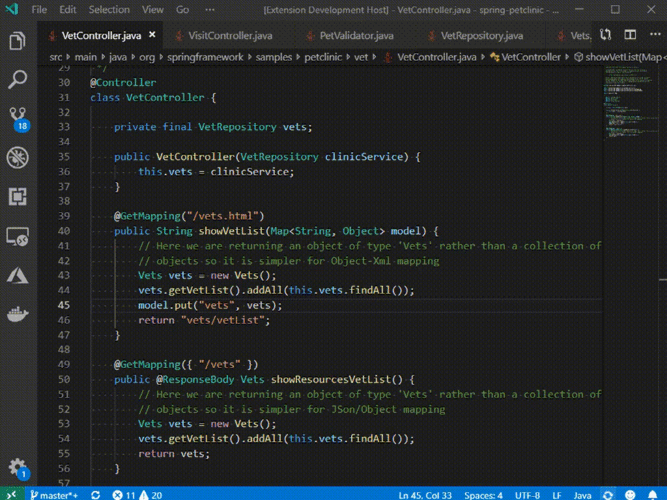The width and height of the screenshot is (667, 500).
Task: Show warnings count 20 in status bar
Action: (151, 495)
